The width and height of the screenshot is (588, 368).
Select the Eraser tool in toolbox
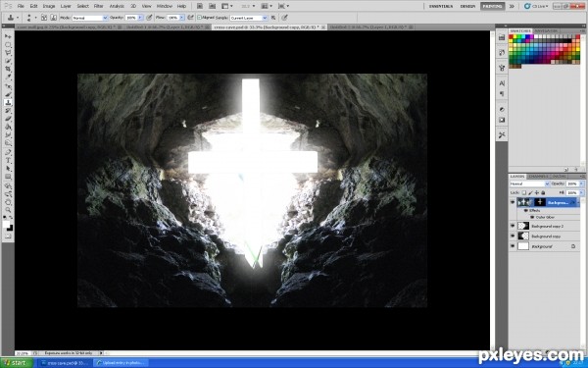coord(8,119)
